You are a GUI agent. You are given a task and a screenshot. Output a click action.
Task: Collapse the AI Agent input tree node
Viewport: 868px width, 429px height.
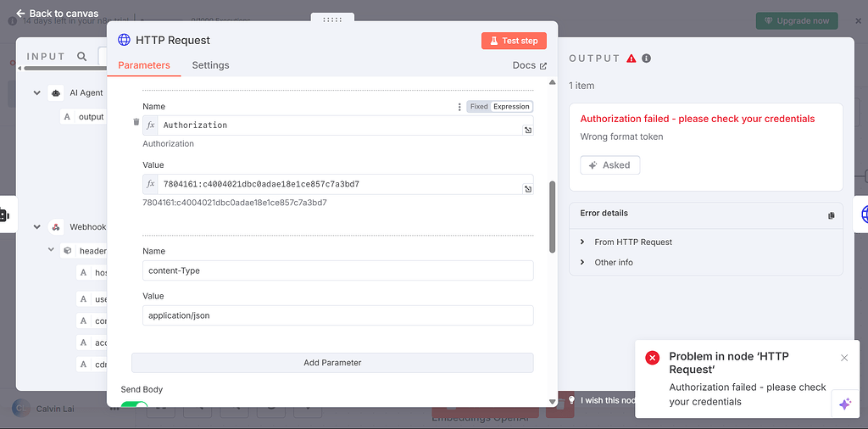coord(37,93)
